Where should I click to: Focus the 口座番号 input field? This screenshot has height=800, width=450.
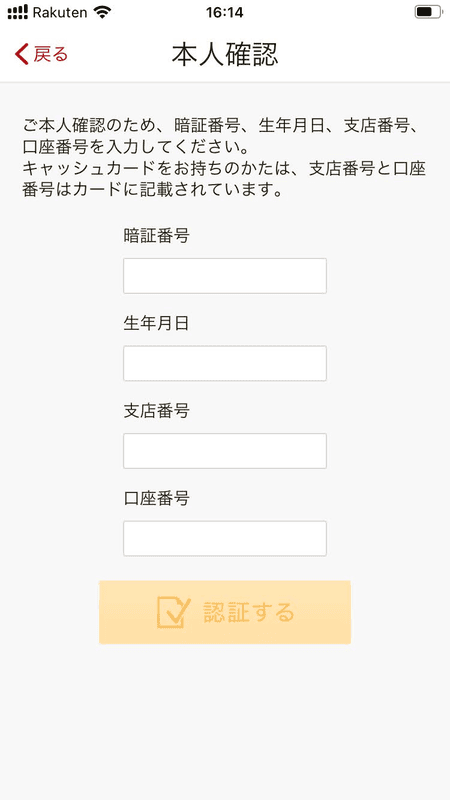(225, 538)
